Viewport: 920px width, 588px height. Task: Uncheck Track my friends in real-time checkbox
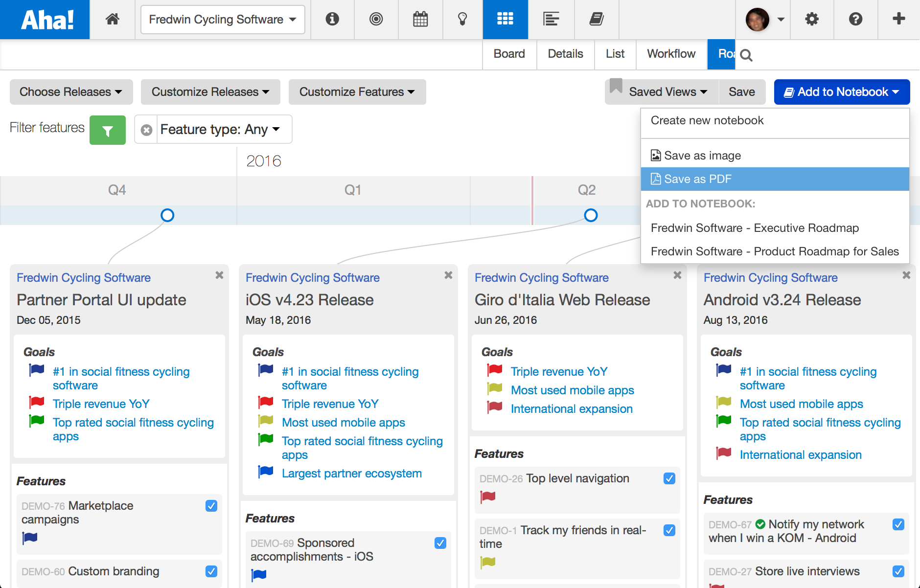(669, 530)
